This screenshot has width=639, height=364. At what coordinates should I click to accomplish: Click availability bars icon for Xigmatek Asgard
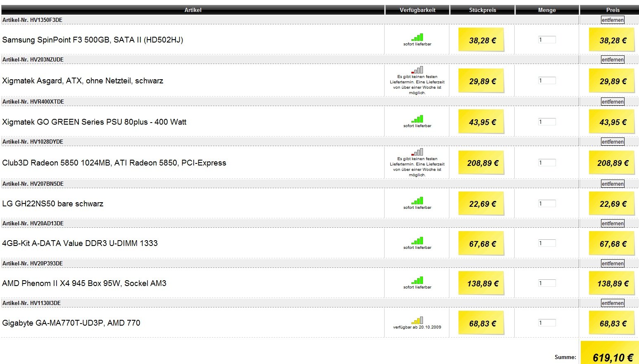click(x=417, y=70)
